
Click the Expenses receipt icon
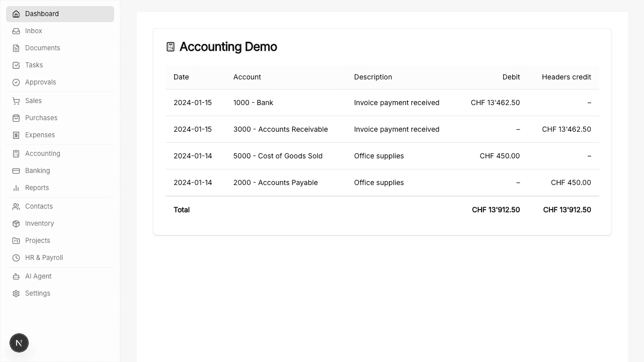click(16, 135)
